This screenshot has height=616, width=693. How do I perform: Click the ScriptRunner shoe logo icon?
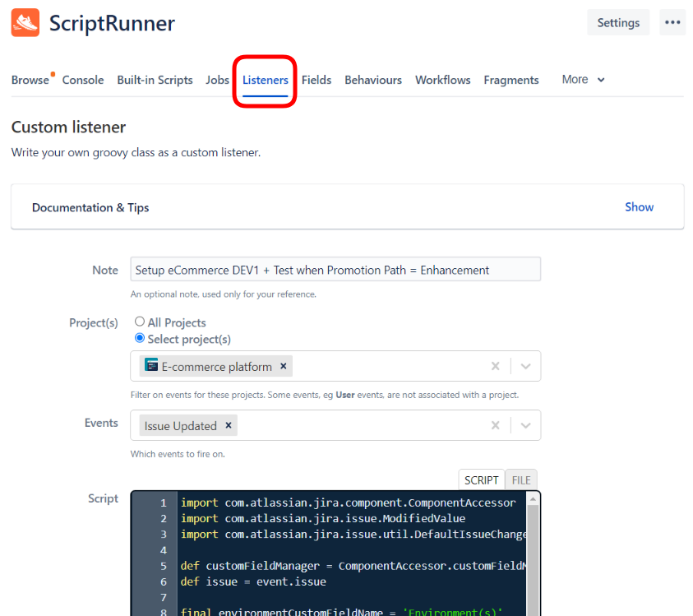(x=25, y=23)
